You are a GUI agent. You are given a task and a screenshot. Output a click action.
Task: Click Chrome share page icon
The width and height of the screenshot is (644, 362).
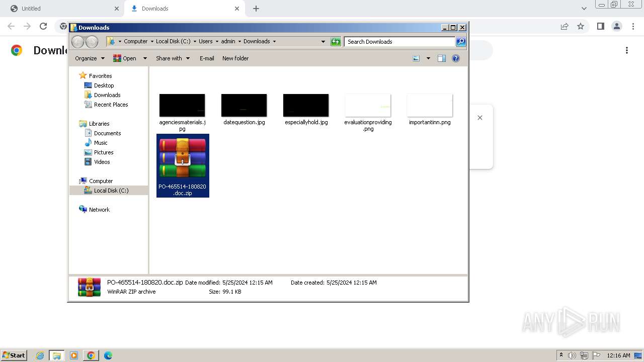click(x=565, y=26)
